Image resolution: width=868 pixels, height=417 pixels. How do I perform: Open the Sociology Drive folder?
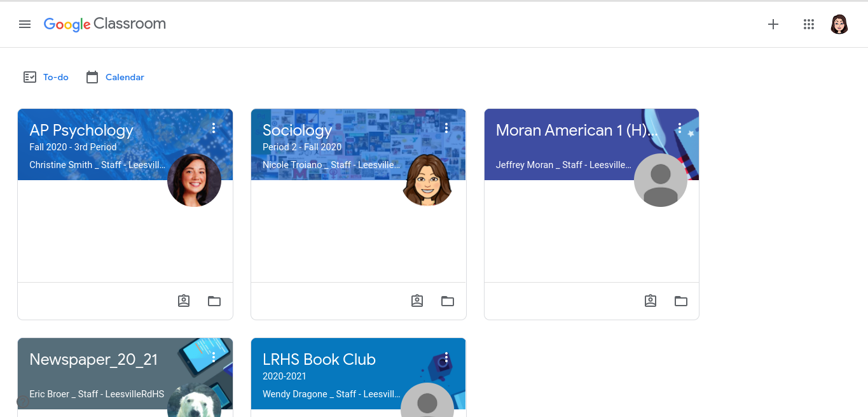[448, 301]
